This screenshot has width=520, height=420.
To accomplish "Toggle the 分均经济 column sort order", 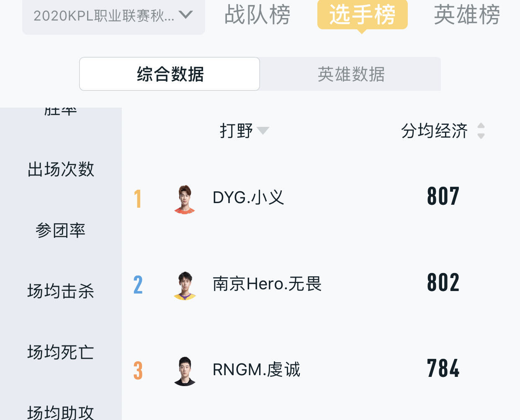I will pos(481,131).
